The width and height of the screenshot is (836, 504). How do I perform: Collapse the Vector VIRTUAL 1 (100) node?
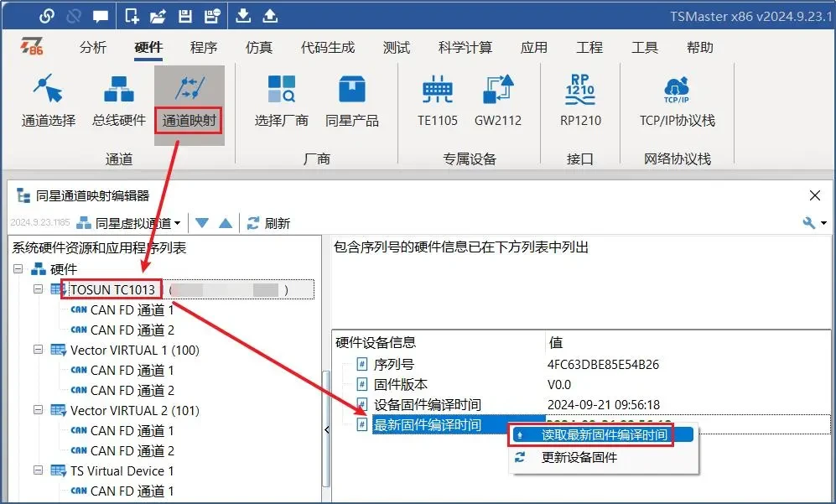[38, 350]
